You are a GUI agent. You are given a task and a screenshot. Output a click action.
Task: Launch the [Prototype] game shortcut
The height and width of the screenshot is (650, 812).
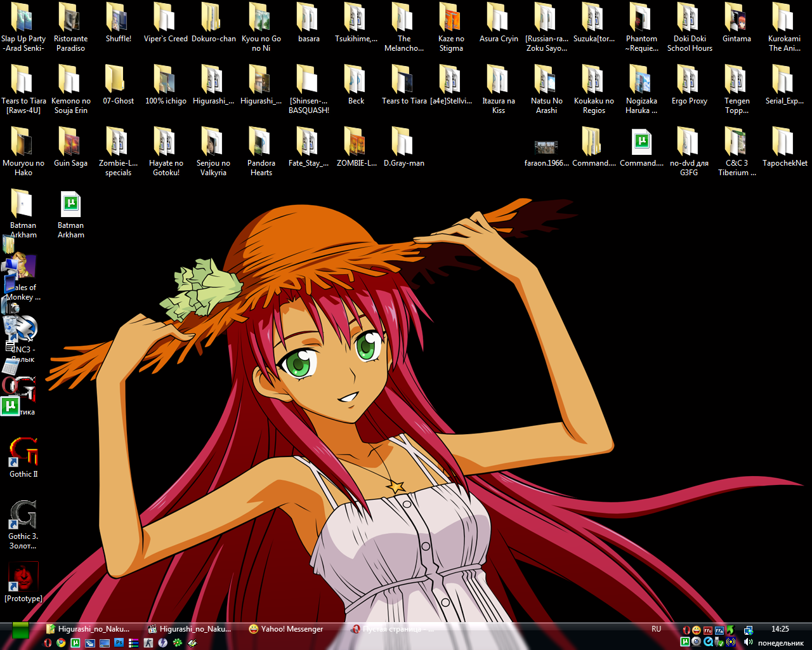coord(23,581)
